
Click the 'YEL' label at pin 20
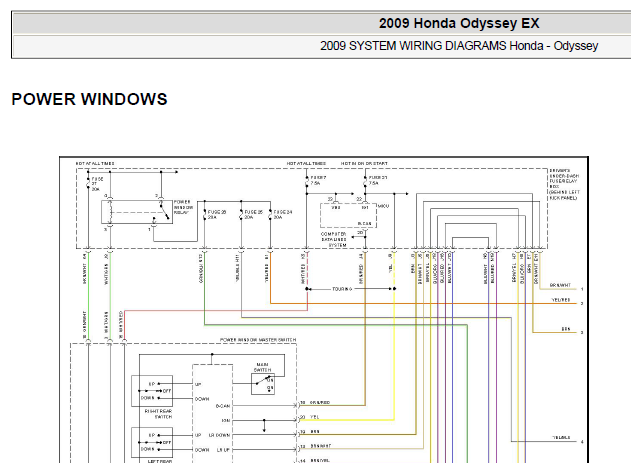click(x=315, y=417)
